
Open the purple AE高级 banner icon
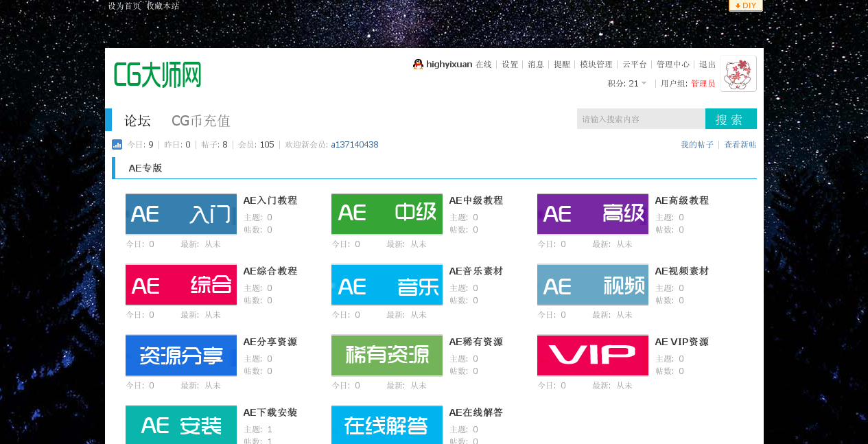[593, 214]
